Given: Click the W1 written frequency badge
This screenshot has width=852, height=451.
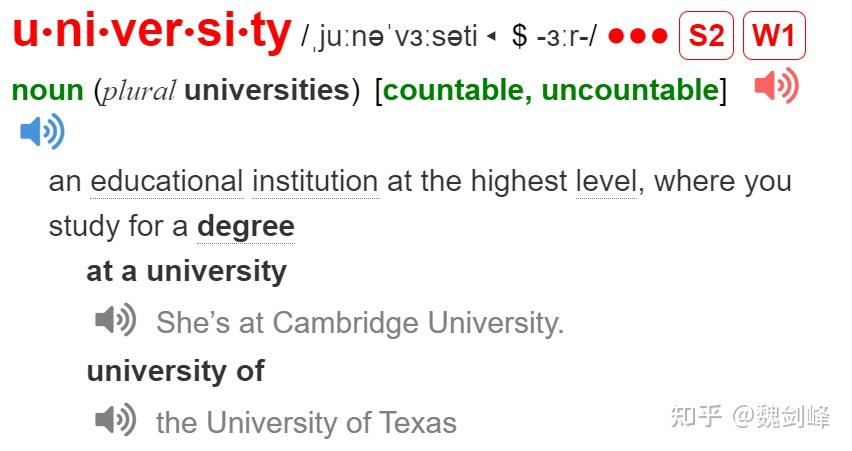Looking at the screenshot, I should [774, 36].
